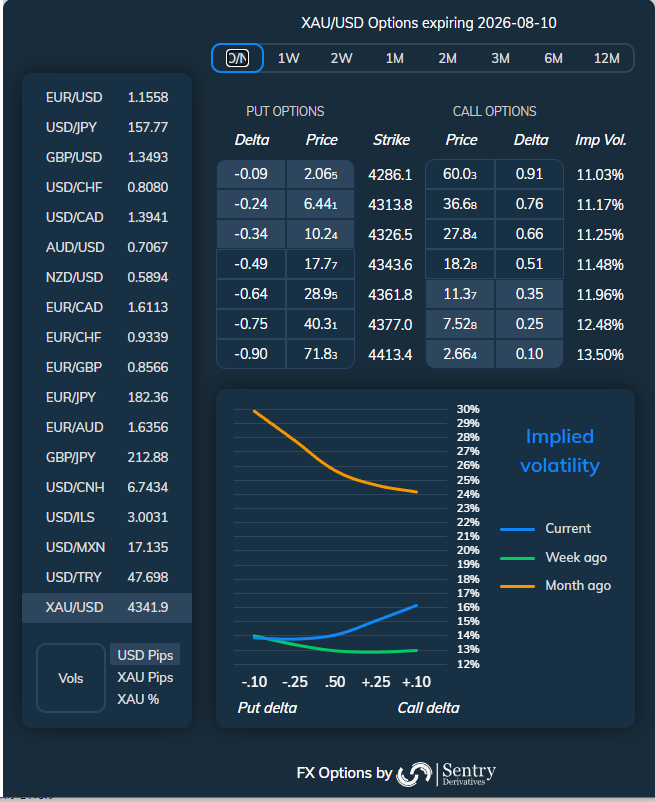The image size is (655, 802).
Task: Open NZD/USD options
Action: click(x=107, y=277)
